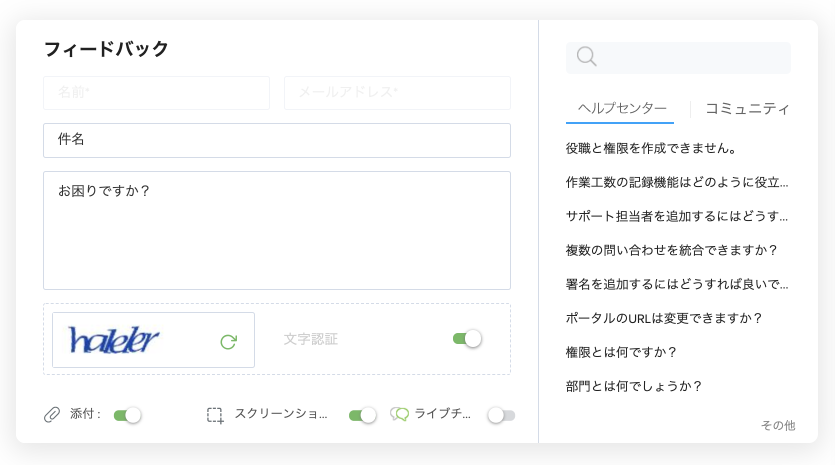Click the haleler captcha image

(114, 340)
